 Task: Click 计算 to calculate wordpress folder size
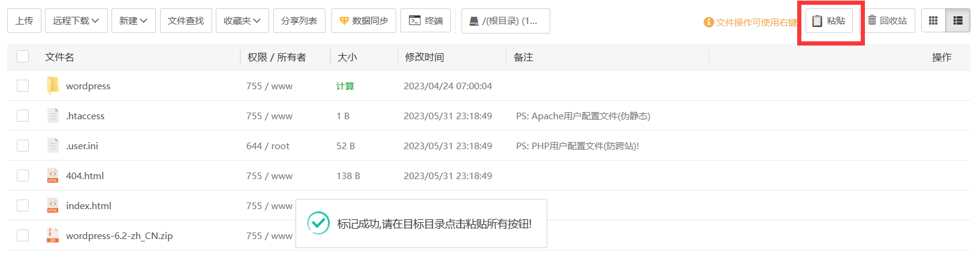(x=345, y=86)
